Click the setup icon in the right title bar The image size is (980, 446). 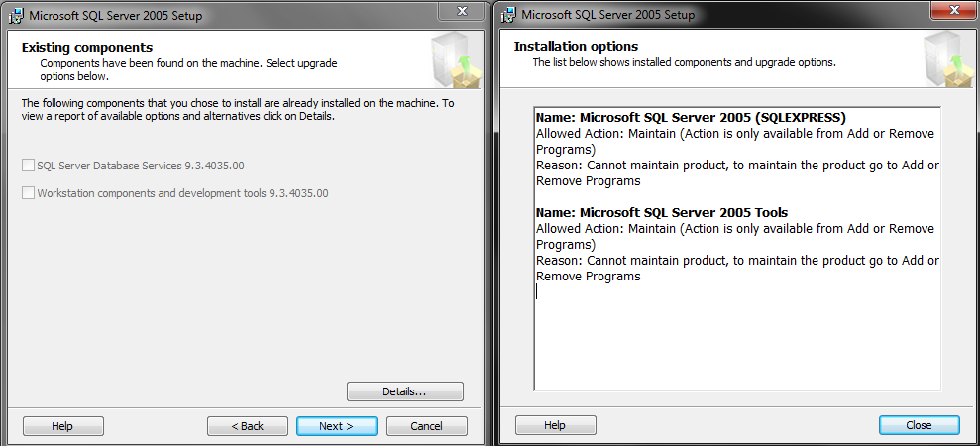pos(508,15)
